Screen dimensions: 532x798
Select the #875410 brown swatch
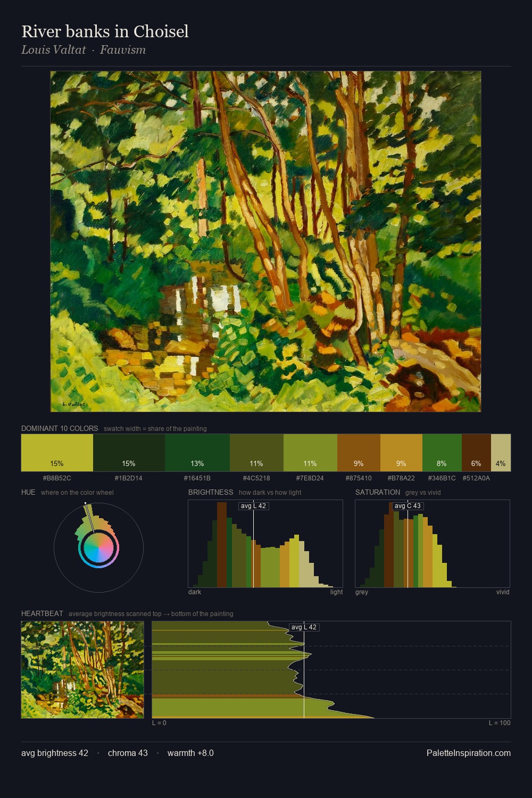point(359,453)
